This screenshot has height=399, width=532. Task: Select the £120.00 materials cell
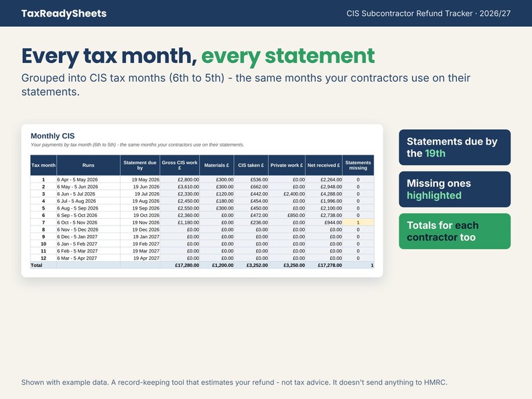[216, 194]
